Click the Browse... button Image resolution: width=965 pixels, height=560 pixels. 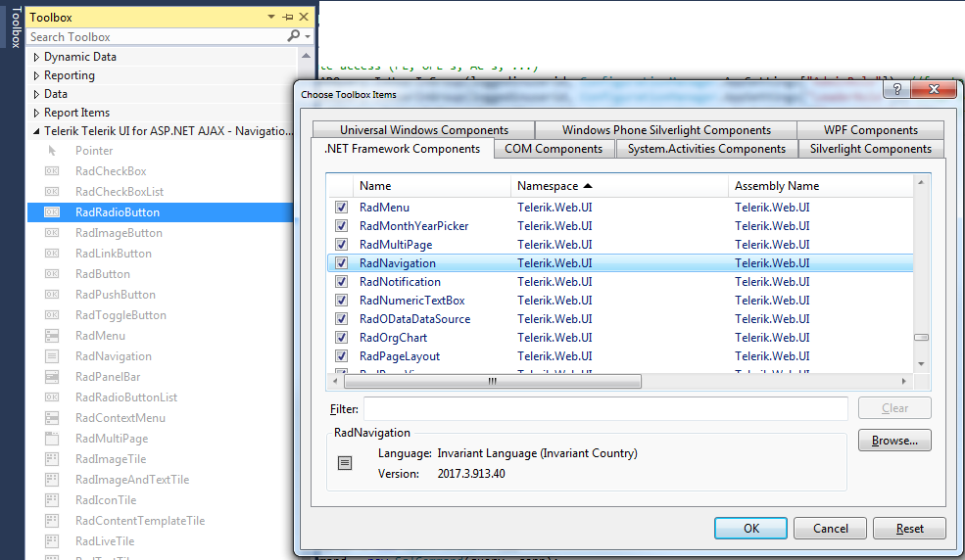[x=894, y=441]
